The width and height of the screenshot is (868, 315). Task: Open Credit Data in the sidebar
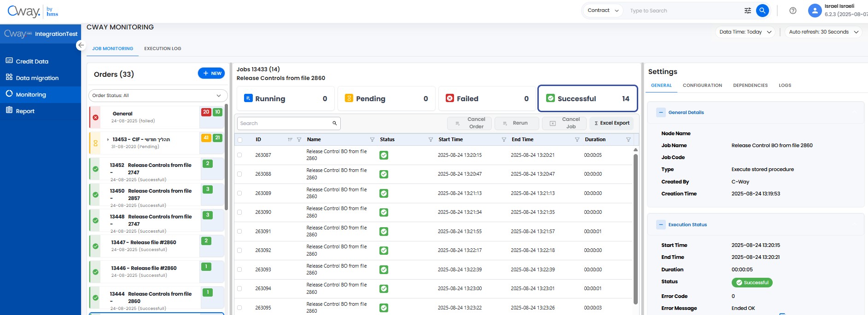(x=32, y=61)
